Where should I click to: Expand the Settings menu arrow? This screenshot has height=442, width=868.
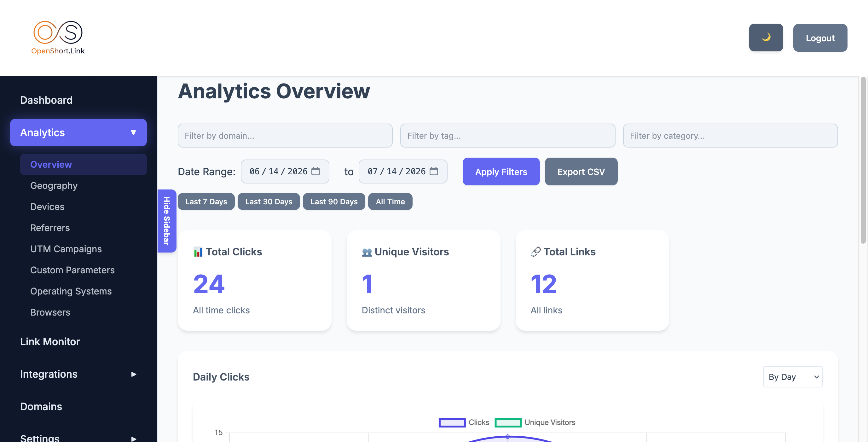point(134,439)
